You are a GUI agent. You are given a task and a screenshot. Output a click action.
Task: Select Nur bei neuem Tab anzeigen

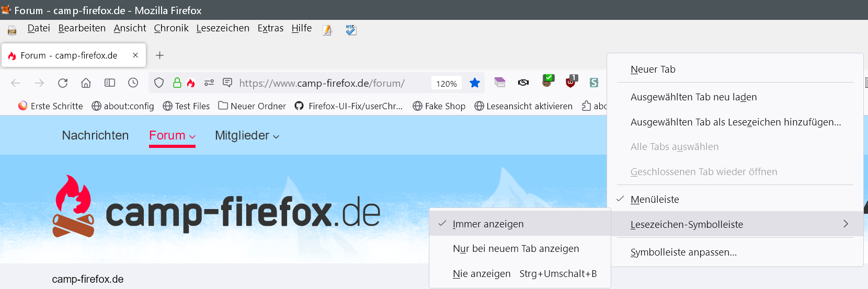(520, 249)
